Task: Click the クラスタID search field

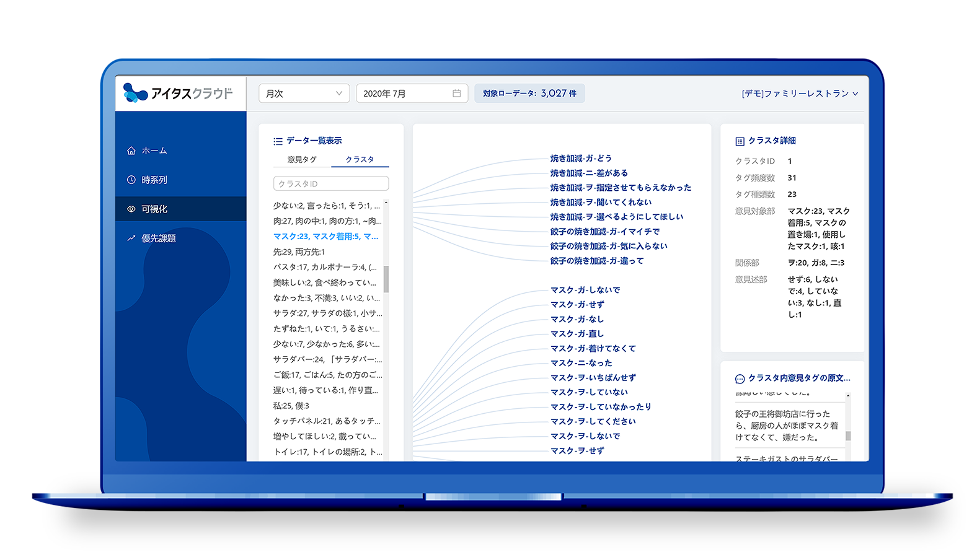Action: (x=331, y=183)
